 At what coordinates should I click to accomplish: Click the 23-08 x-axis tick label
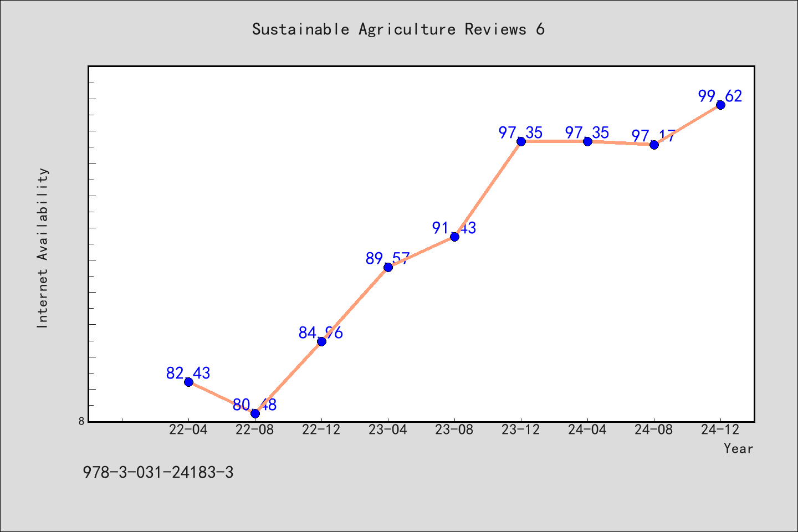point(454,430)
